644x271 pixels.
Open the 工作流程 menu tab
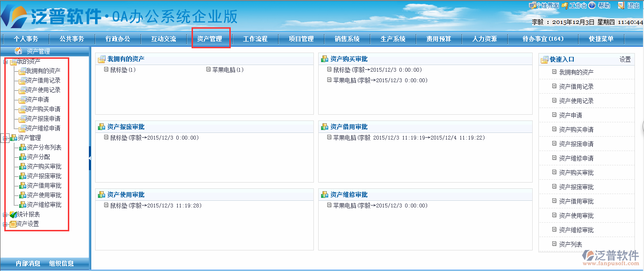click(x=255, y=39)
